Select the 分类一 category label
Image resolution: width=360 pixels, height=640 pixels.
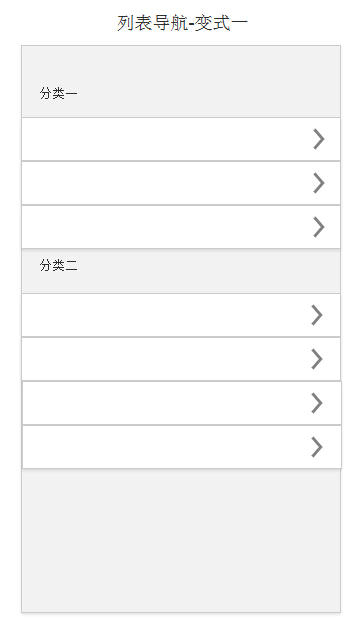point(58,93)
